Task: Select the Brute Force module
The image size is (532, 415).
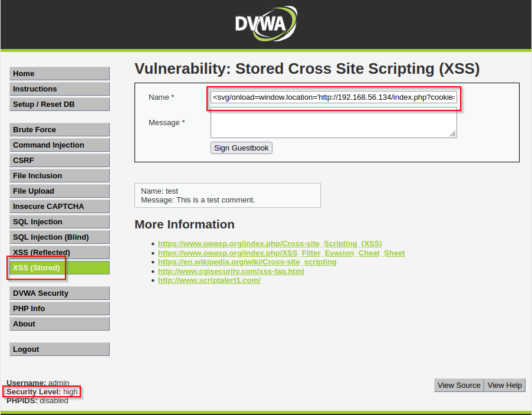Action: point(60,129)
